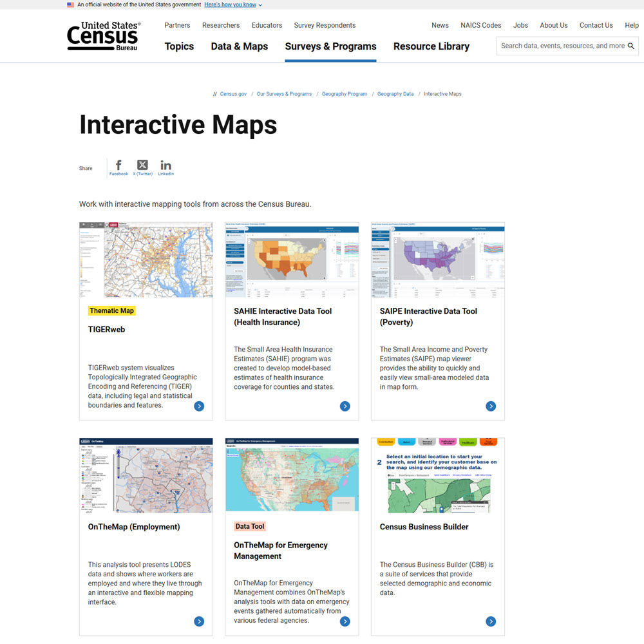Click OnTheMap for Emergency Management title
The height and width of the screenshot is (644, 644).
(281, 551)
